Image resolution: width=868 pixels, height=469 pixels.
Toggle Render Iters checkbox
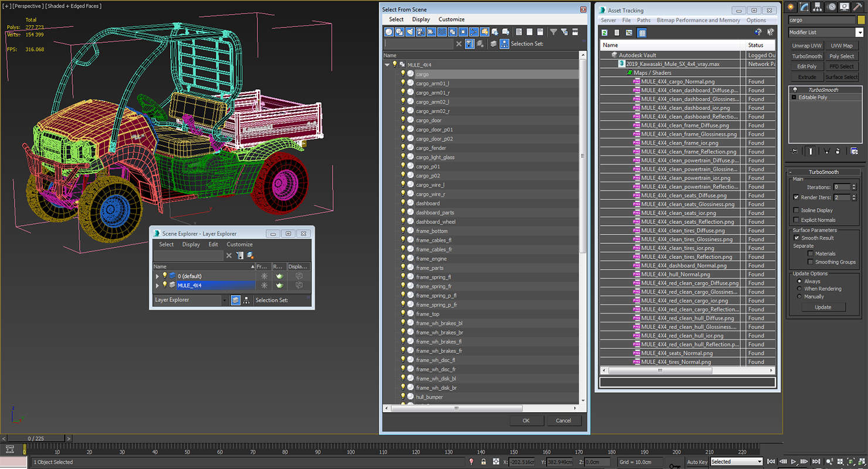796,198
